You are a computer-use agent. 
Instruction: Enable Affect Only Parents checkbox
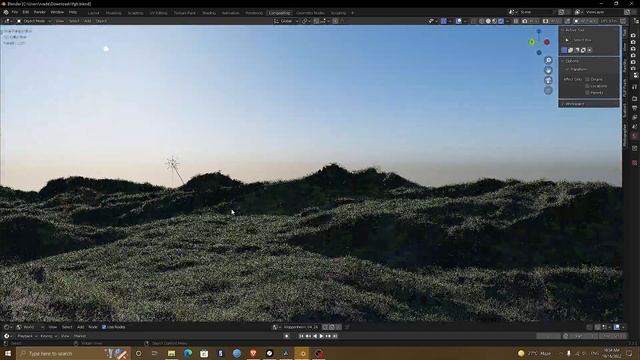(x=587, y=93)
